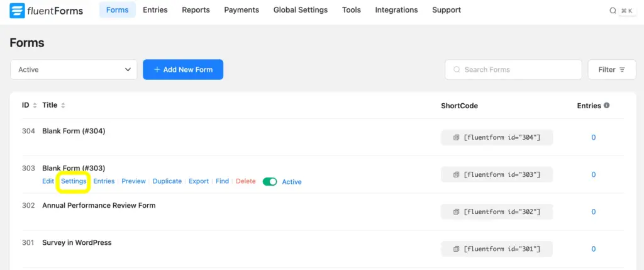
Task: Open the search icon in header
Action: [x=613, y=11]
